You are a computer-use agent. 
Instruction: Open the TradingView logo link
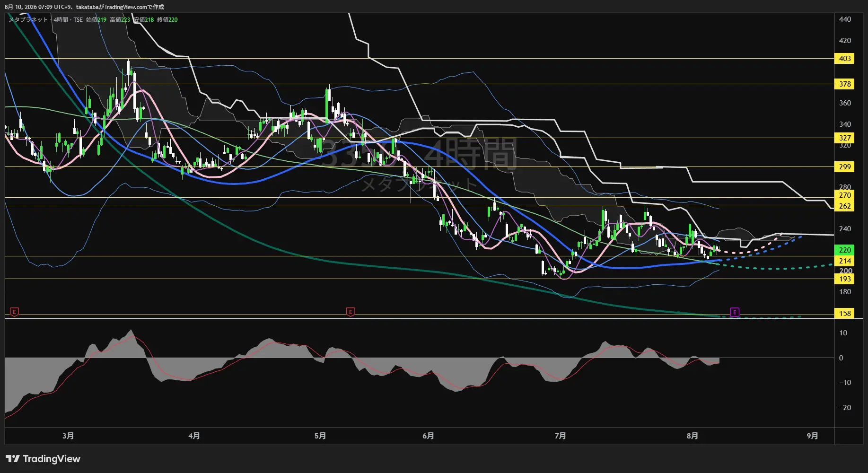[43, 459]
